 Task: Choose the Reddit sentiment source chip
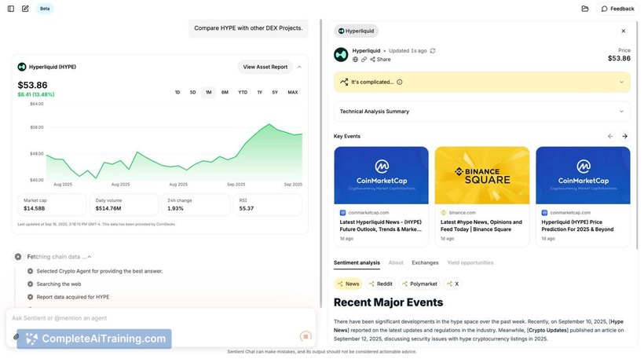pyautogui.click(x=380, y=284)
